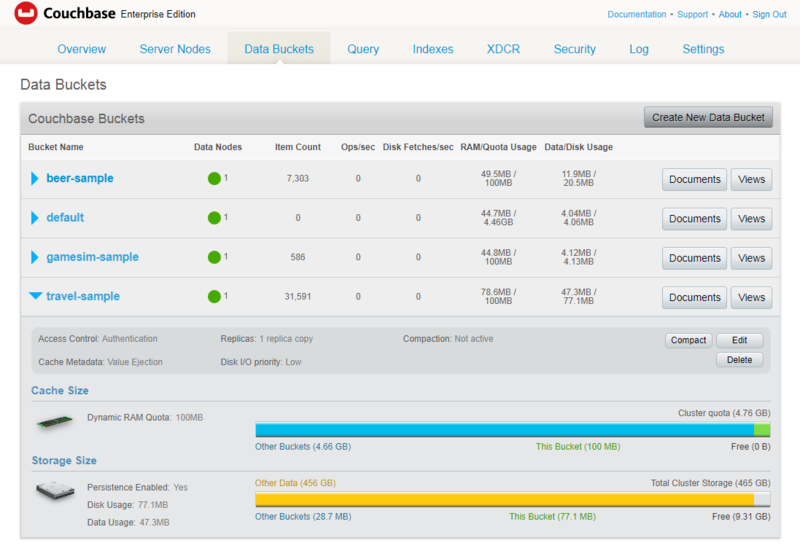Click the Cache Size section heading
This screenshot has height=559, width=800.
(x=60, y=391)
